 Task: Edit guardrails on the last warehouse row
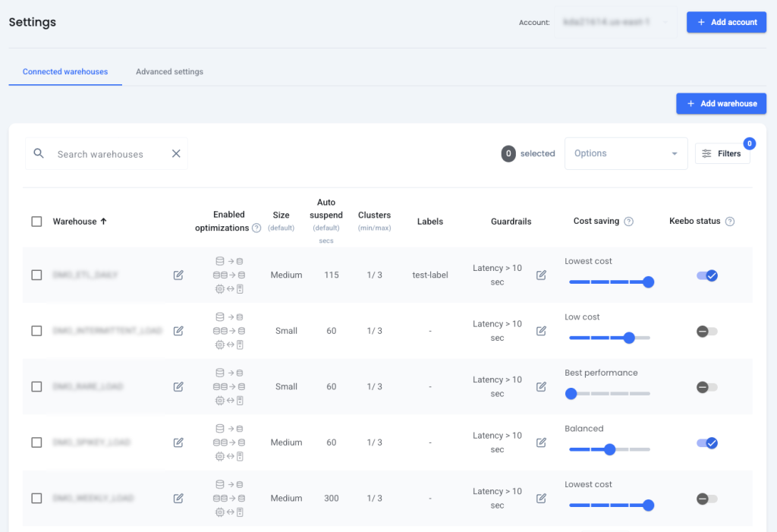click(x=541, y=498)
